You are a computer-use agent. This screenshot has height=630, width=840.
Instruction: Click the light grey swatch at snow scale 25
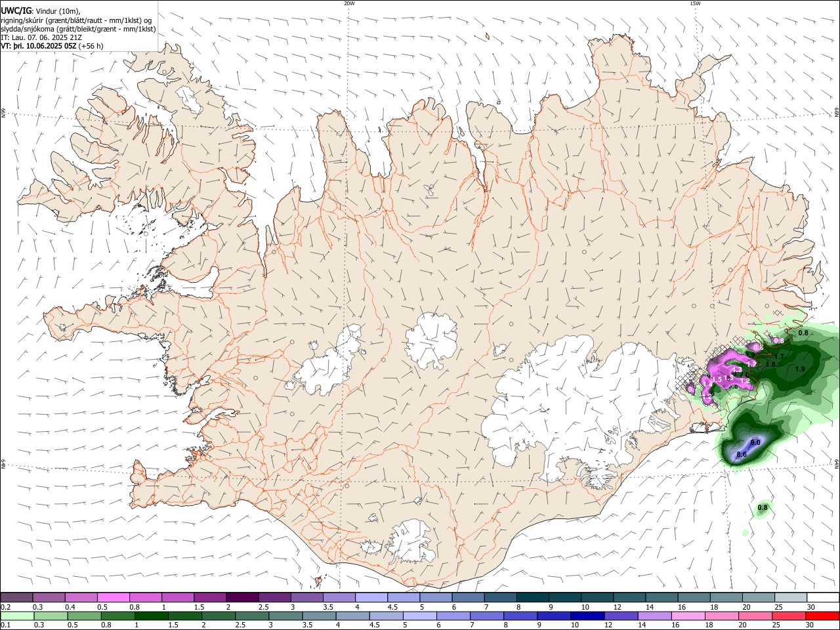coord(791,597)
